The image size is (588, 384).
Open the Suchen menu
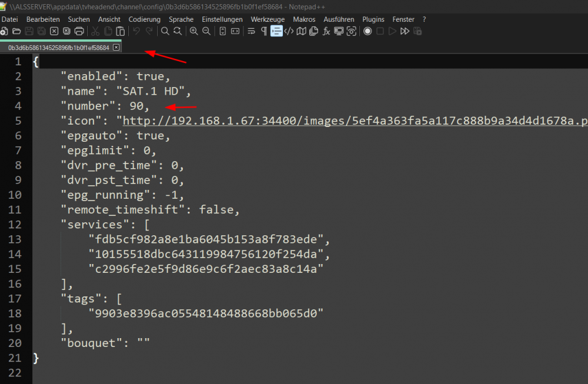point(79,19)
